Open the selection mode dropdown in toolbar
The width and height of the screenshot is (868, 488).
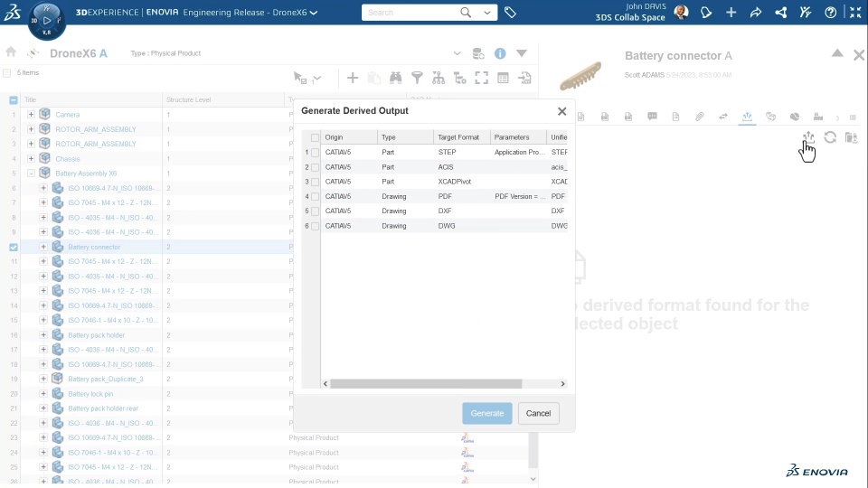317,79
